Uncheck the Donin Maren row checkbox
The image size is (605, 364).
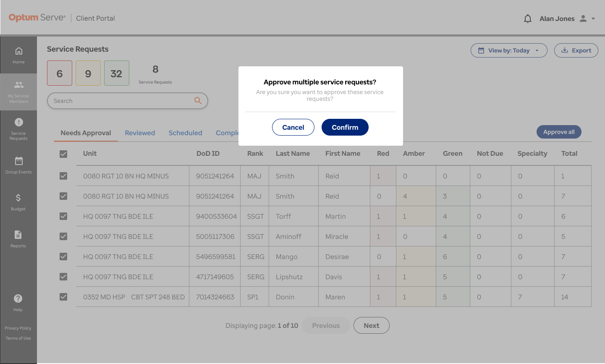coord(63,297)
